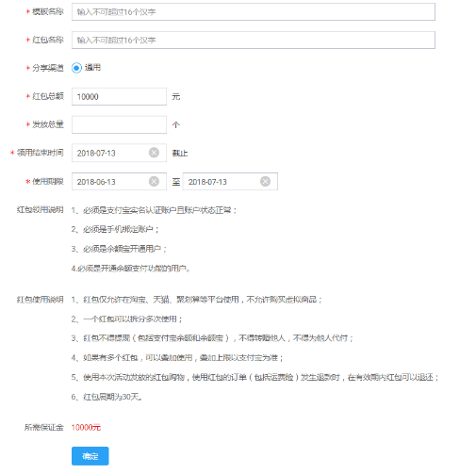Focus the 模板名称 text input

pos(254,12)
